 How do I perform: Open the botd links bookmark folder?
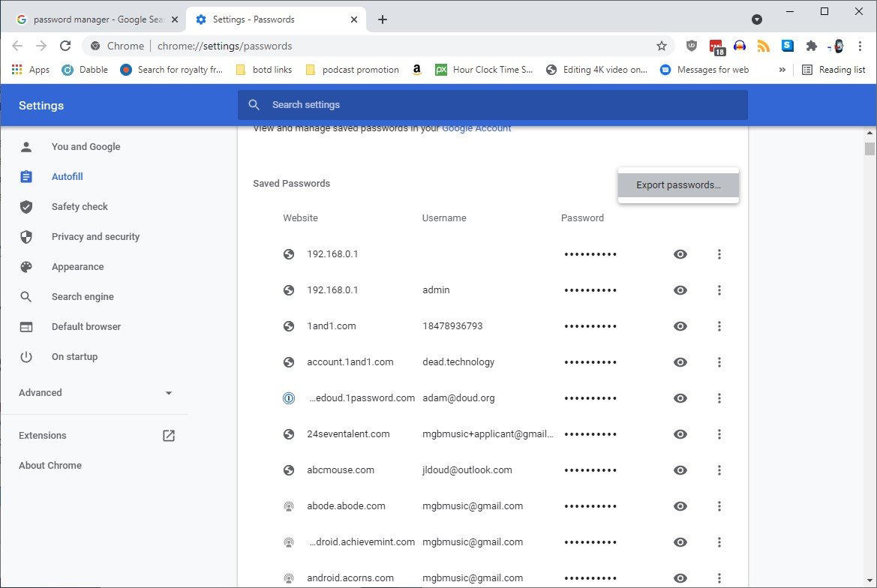(x=264, y=70)
